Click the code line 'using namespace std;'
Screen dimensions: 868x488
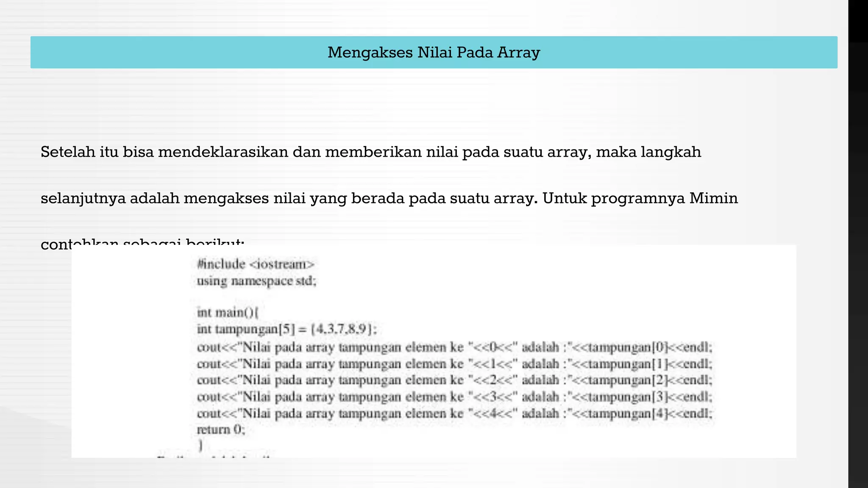[256, 281]
